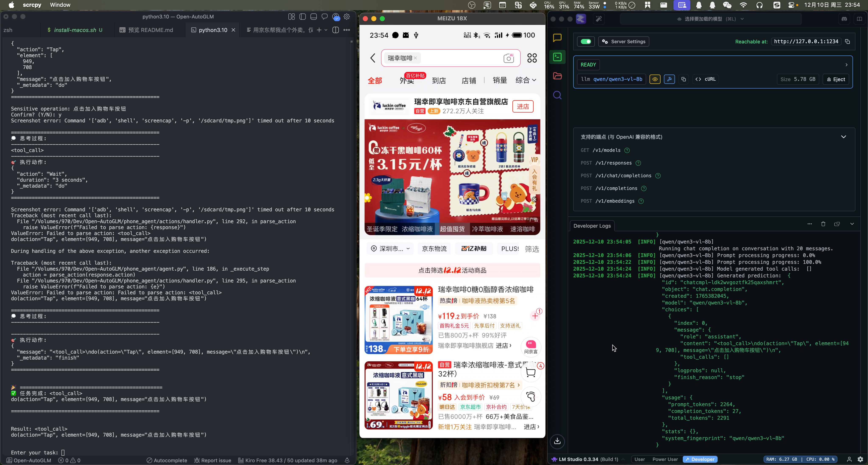Click the copy icon beside qwen3-vl-8b model
868x465 pixels.
[x=683, y=79]
